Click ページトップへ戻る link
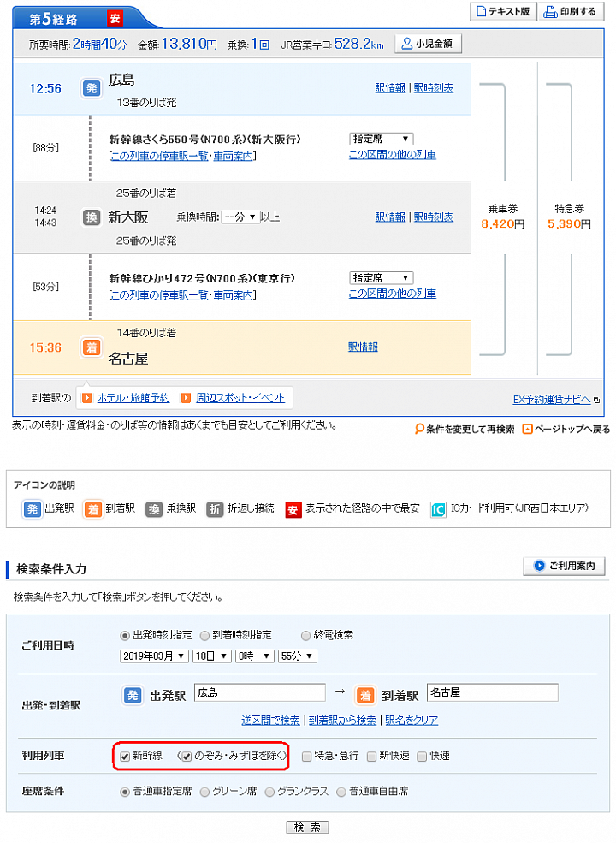The width and height of the screenshot is (616, 843). tap(572, 430)
